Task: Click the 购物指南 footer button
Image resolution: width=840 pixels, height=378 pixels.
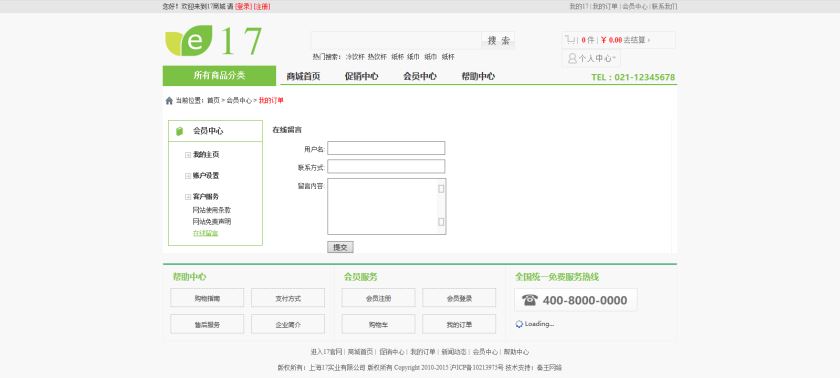Action: (207, 298)
